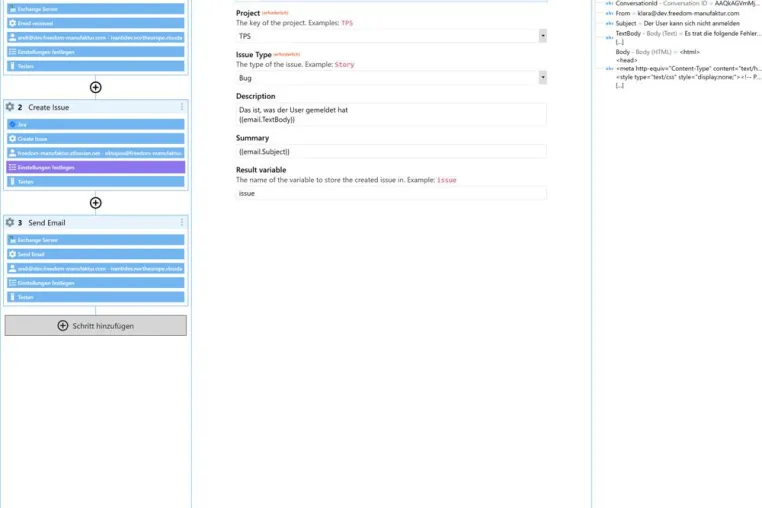Click the gear icon of step 2 Create Issue
The image size is (762, 508).
pyautogui.click(x=10, y=107)
